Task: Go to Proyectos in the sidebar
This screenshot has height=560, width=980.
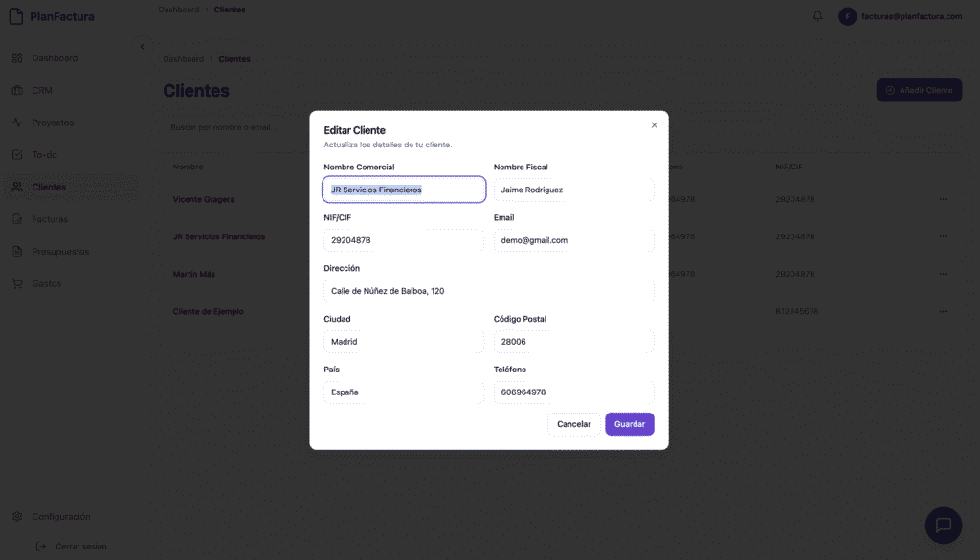Action: click(x=53, y=123)
